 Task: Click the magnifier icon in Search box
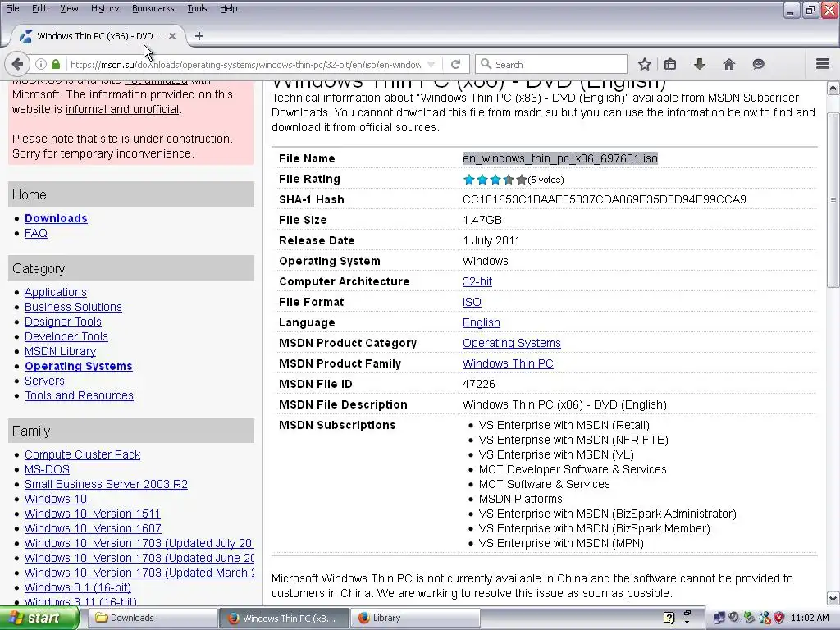(x=486, y=64)
